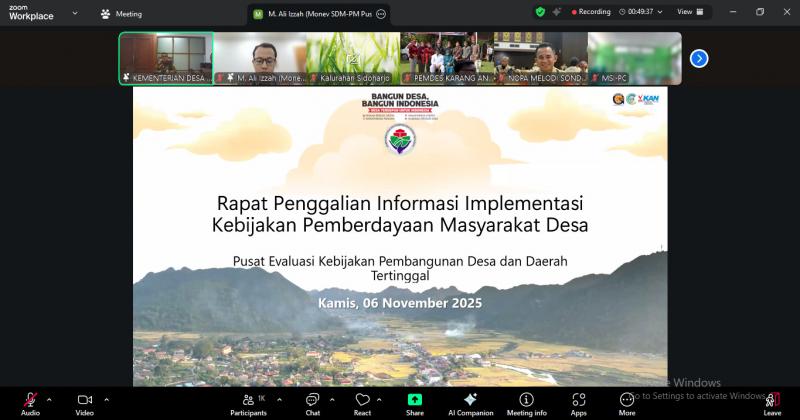Select the Kalurahan Sidoharjo participant thumbnail
800x420 pixels.
click(x=353, y=58)
